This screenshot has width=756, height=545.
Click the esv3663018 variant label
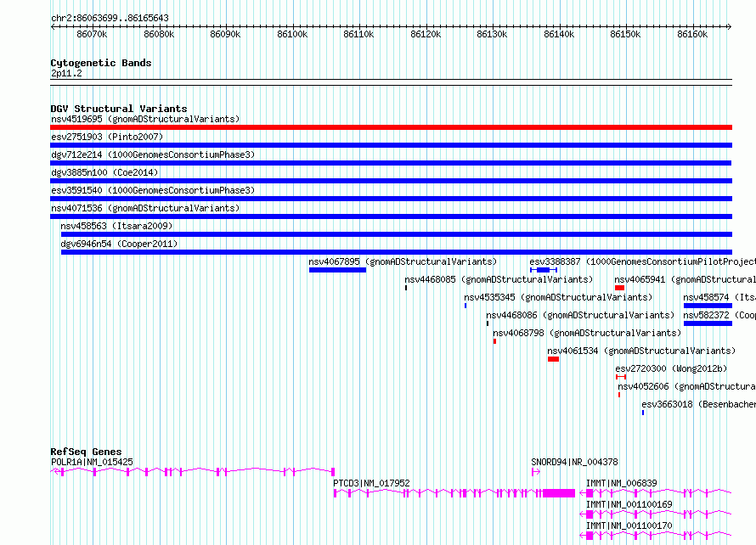[698, 404]
